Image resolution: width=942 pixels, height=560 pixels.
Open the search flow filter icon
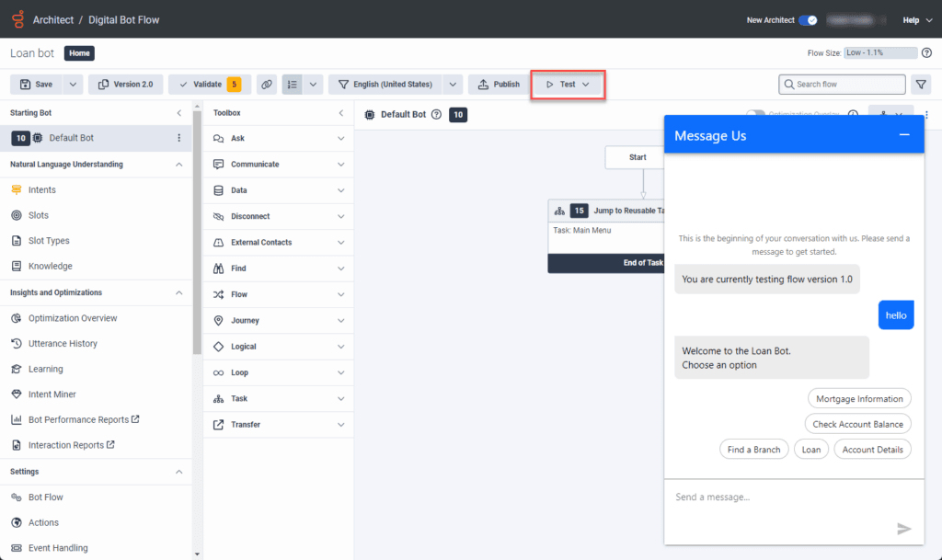pos(921,84)
